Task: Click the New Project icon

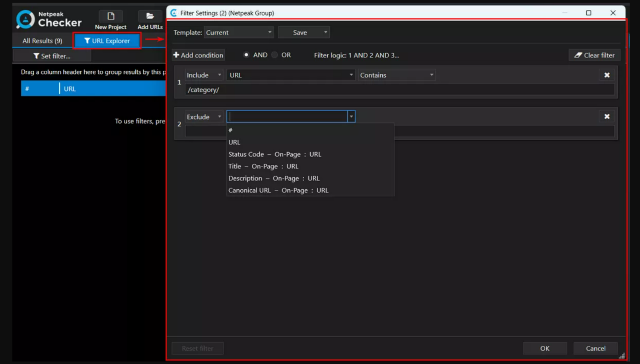Action: (x=110, y=16)
